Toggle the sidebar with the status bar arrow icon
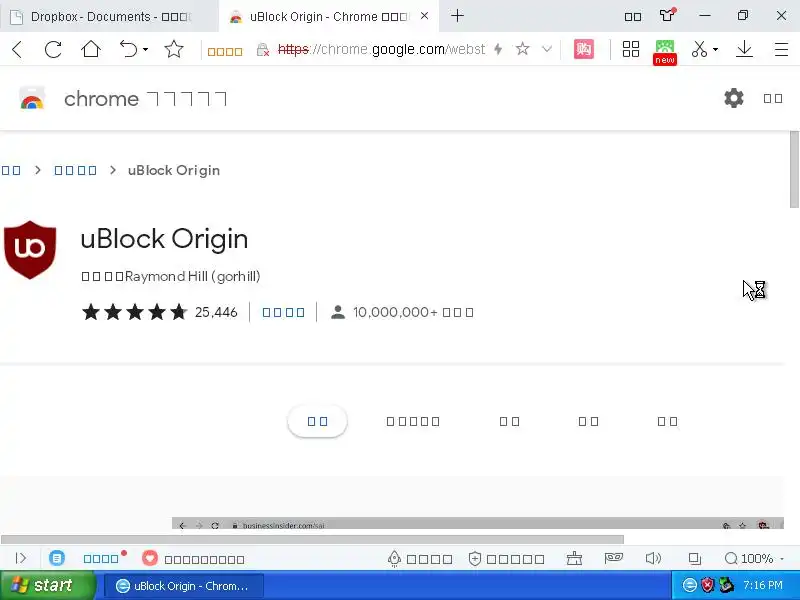Image resolution: width=800 pixels, height=600 pixels. point(21,558)
